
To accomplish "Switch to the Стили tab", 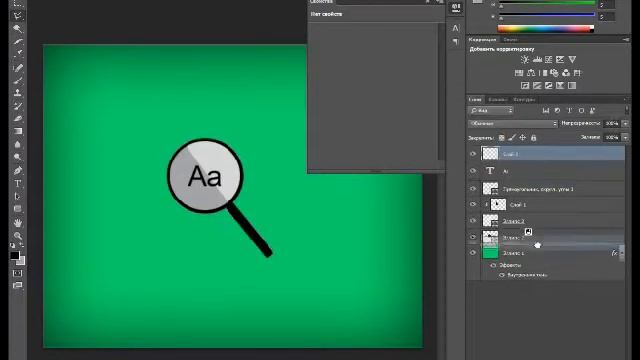I will pos(510,40).
